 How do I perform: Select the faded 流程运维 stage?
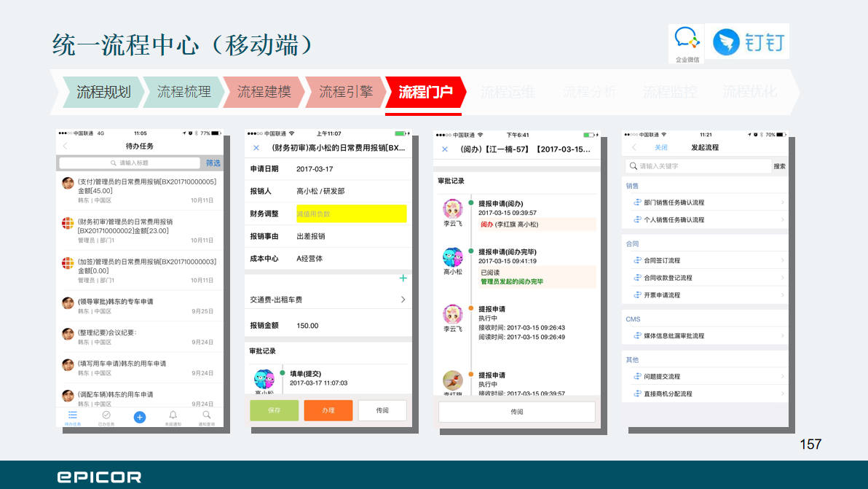click(x=508, y=92)
